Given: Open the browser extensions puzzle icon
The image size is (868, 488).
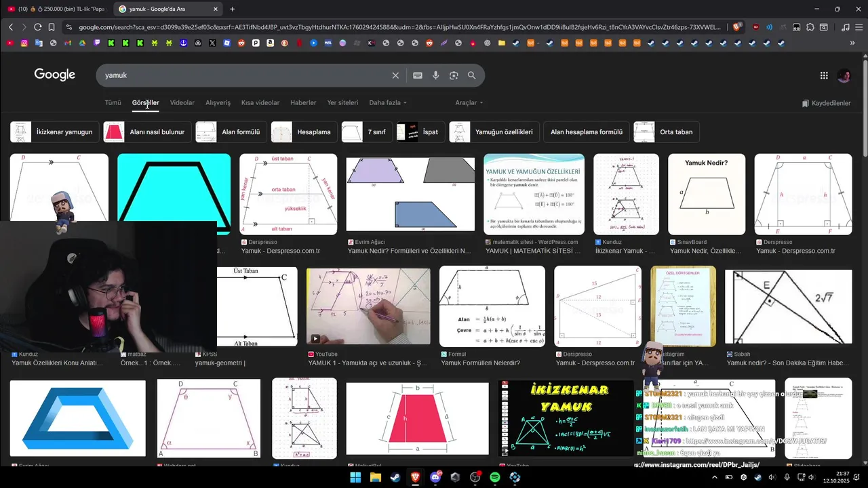Looking at the screenshot, I should click(x=810, y=27).
